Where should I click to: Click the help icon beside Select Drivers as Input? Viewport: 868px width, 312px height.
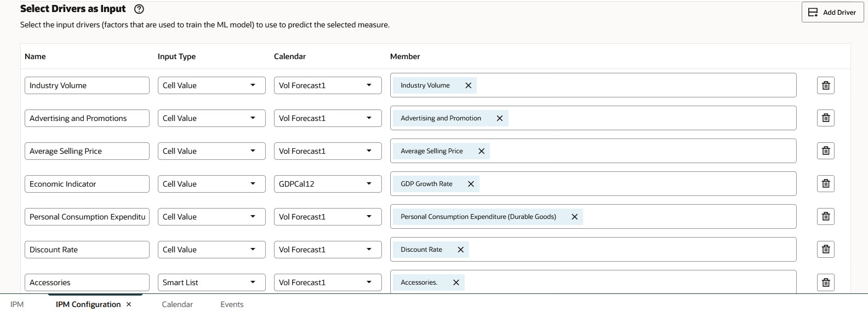[x=139, y=9]
